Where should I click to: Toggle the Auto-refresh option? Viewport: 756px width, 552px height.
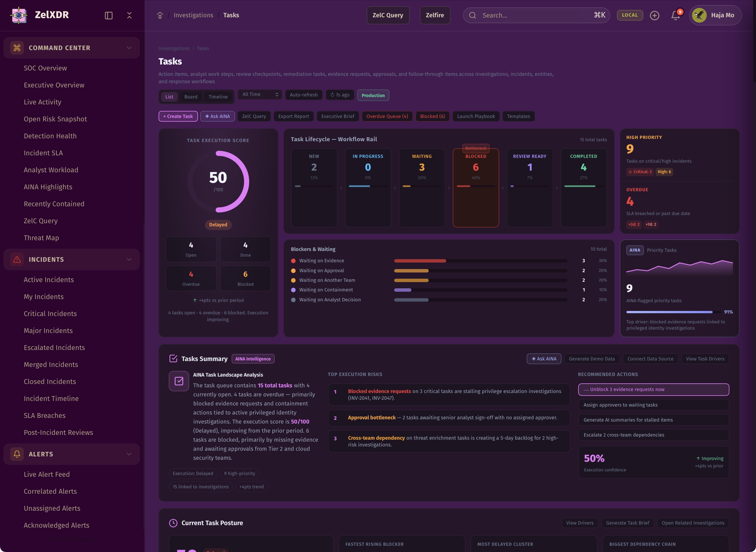pos(304,95)
